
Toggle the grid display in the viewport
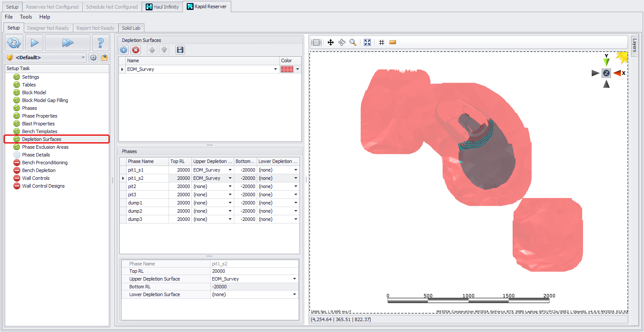[382, 42]
